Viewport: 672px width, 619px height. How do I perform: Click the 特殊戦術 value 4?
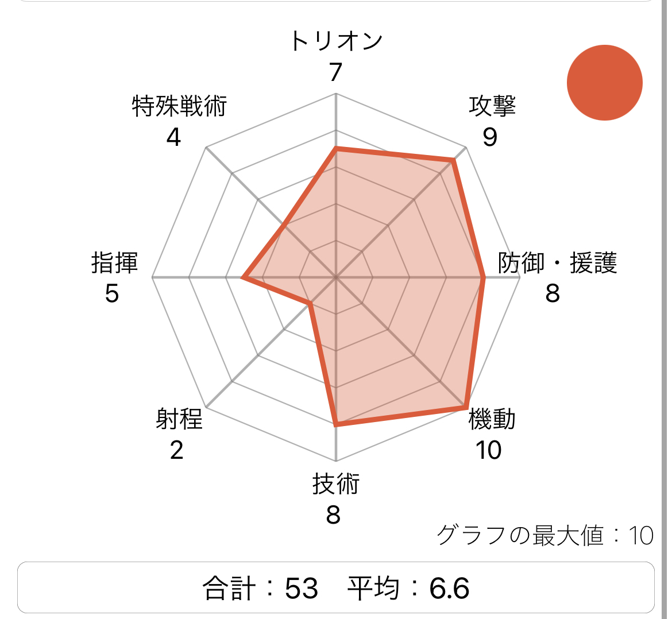(x=173, y=137)
